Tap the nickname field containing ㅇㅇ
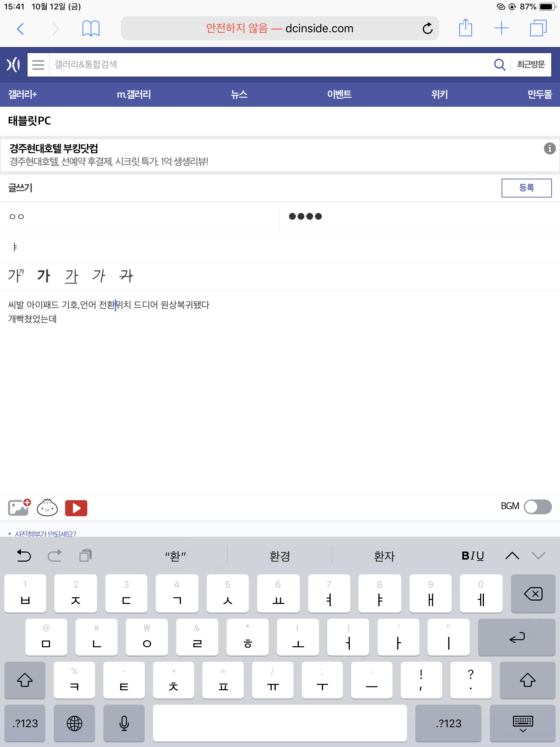The height and width of the screenshot is (747, 560). tap(140, 216)
